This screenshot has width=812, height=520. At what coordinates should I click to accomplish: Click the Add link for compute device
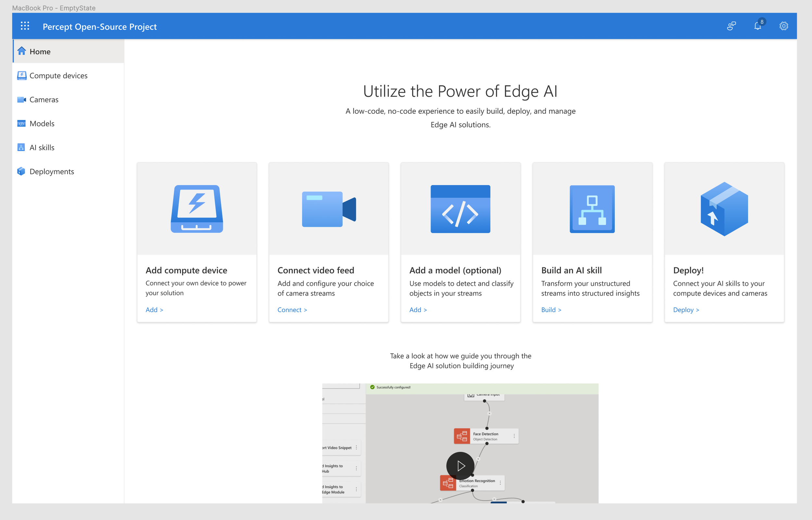[154, 310]
